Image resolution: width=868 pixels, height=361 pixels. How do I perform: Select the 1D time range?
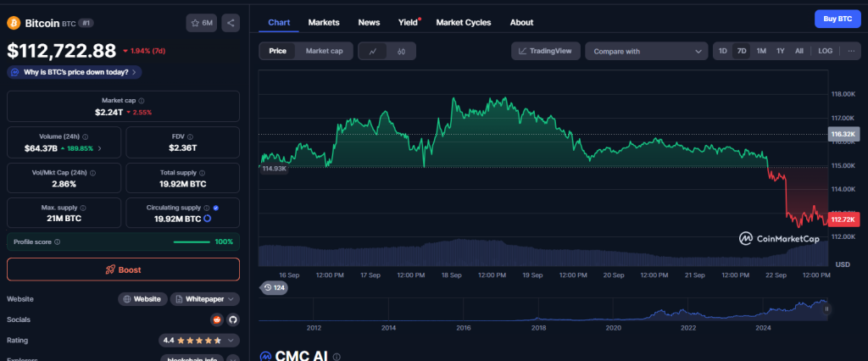[723, 51]
